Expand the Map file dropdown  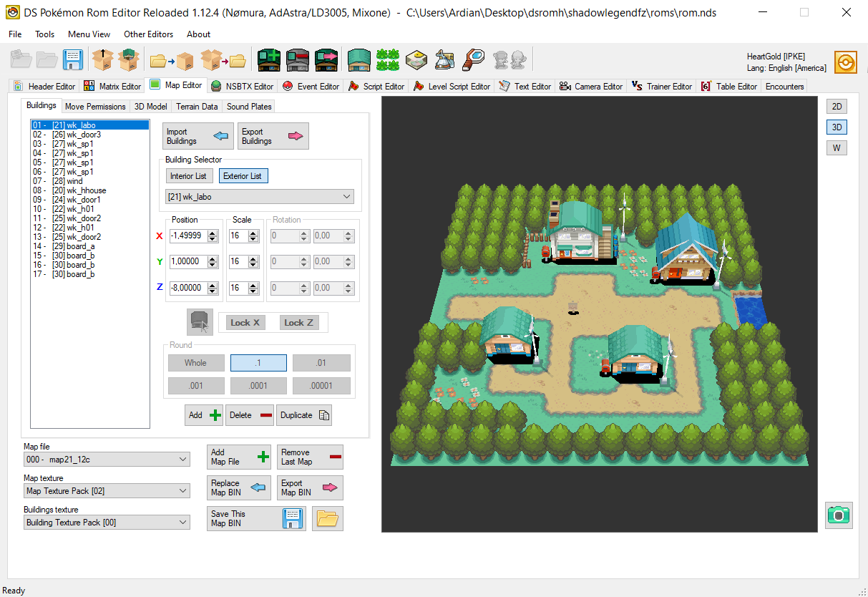(182, 460)
